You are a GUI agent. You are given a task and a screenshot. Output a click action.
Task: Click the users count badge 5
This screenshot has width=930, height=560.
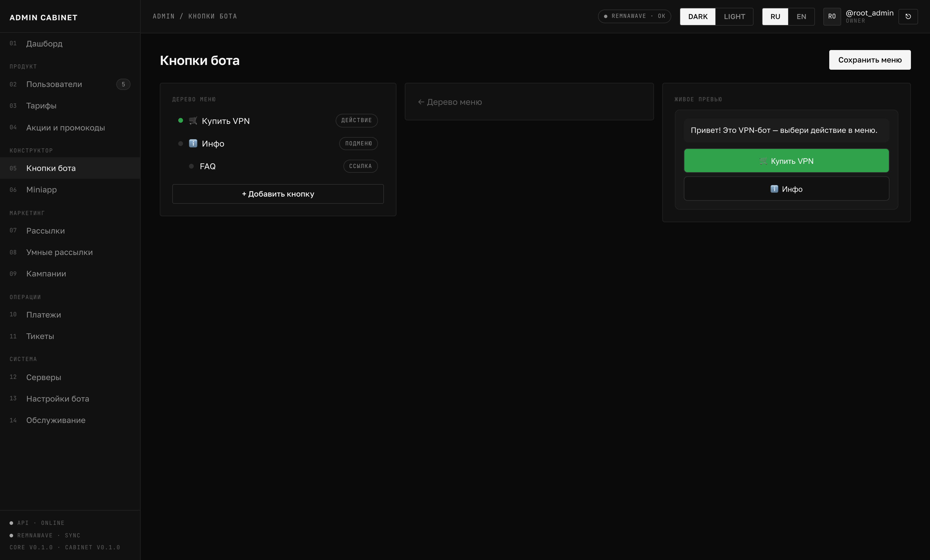click(123, 84)
